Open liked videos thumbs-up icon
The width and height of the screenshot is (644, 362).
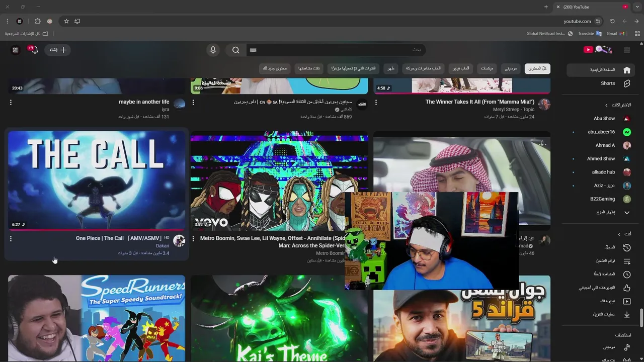627,288
